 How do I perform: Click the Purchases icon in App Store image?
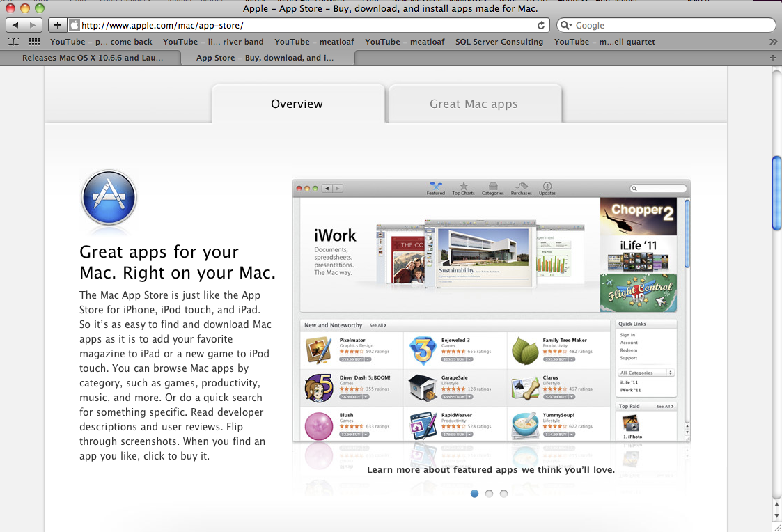pyautogui.click(x=521, y=189)
